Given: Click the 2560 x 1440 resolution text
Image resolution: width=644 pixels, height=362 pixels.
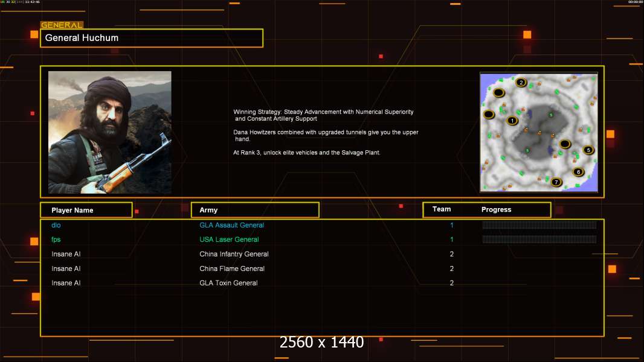Looking at the screenshot, I should 321,342.
